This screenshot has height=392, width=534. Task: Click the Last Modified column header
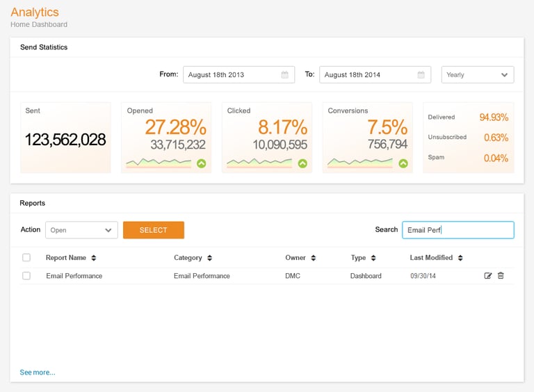(431, 258)
